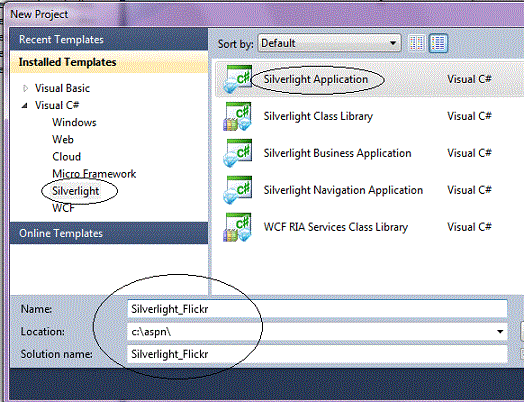The height and width of the screenshot is (402, 524).
Task: Select the Micro Framework category
Action: [94, 174]
